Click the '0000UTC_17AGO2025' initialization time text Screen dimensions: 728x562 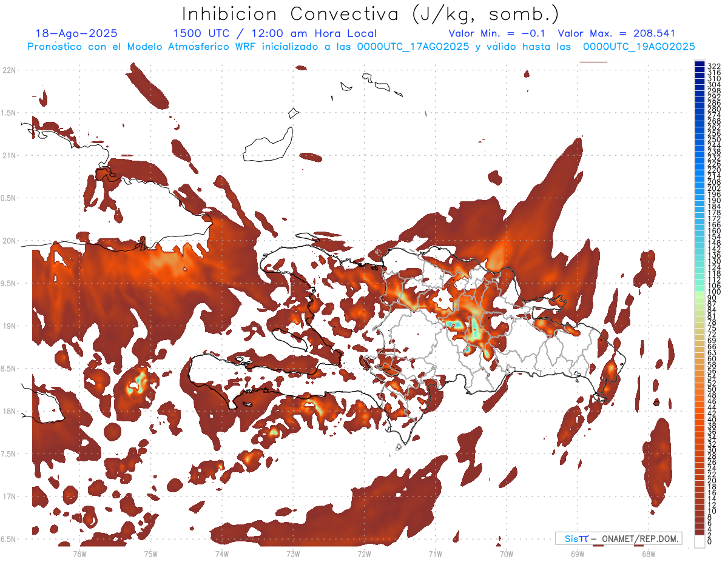click(412, 47)
